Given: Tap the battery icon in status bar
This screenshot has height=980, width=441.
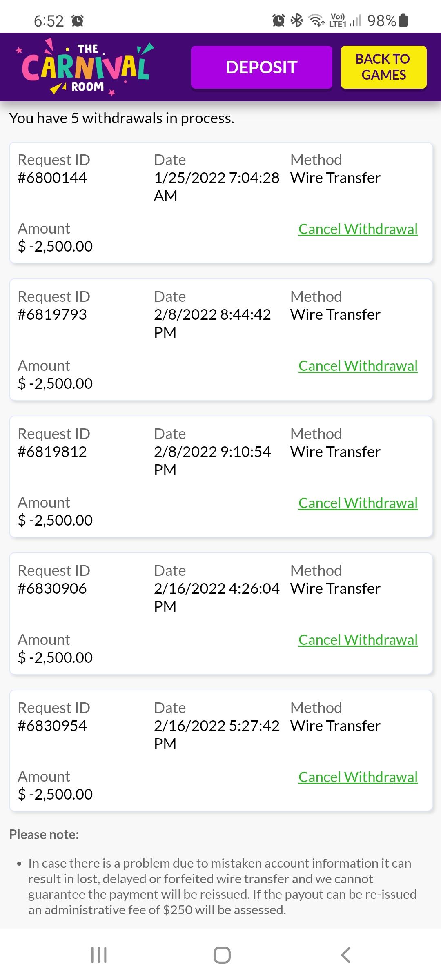Looking at the screenshot, I should [403, 20].
